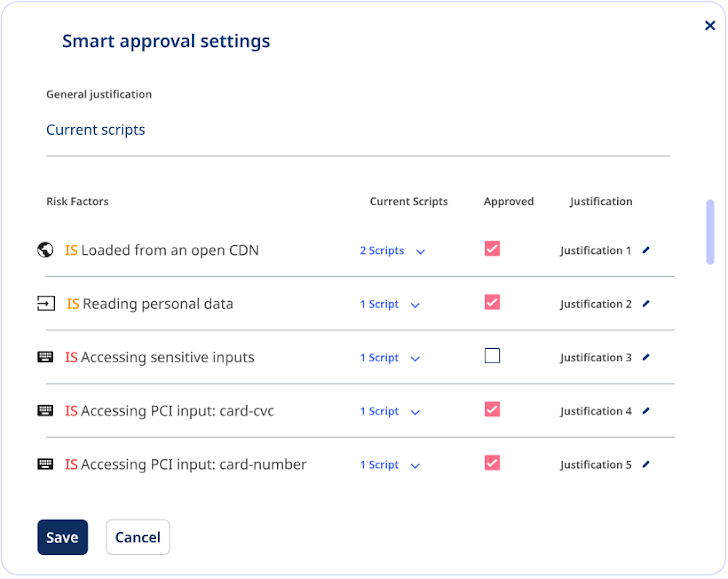Click the globe icon beside Loaded from an open CDN

(x=45, y=250)
